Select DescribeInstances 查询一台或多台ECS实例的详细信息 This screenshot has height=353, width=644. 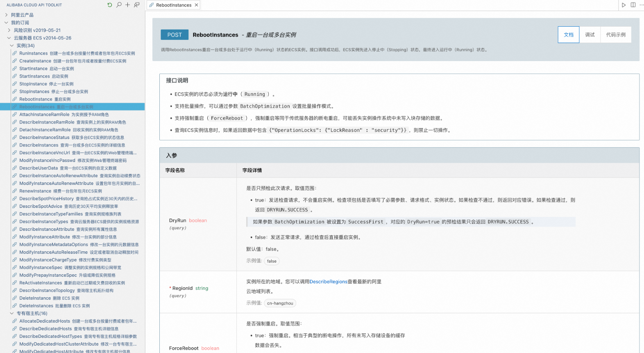[73, 145]
